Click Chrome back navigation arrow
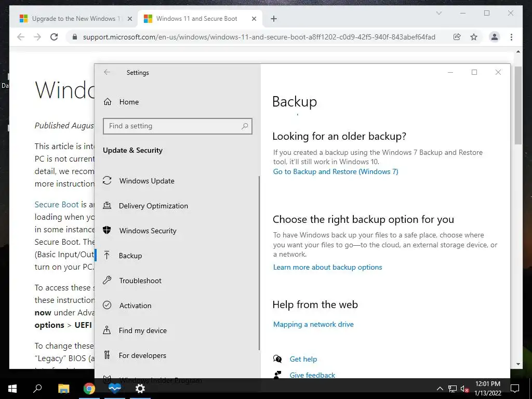The image size is (532, 399). coord(21,37)
